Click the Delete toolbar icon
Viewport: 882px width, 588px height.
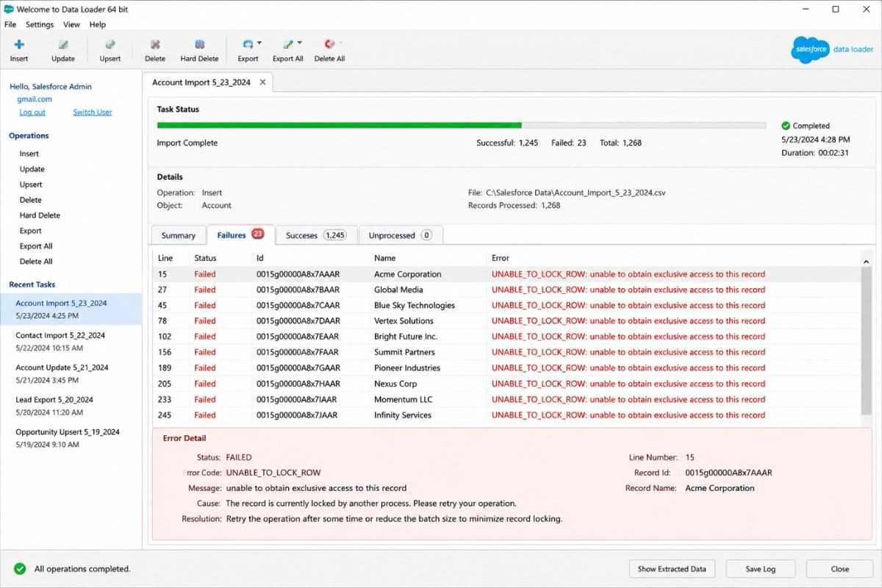pos(155,45)
